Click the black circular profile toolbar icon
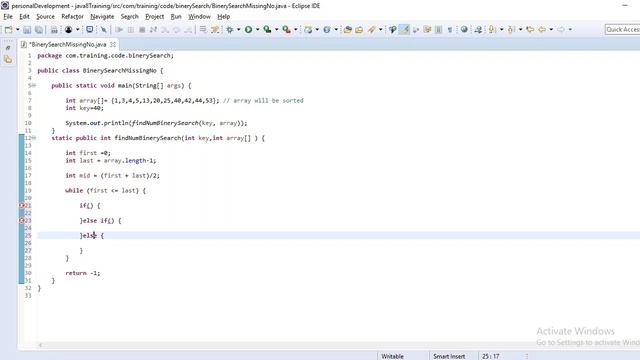The height and width of the screenshot is (360, 640). tap(69, 29)
